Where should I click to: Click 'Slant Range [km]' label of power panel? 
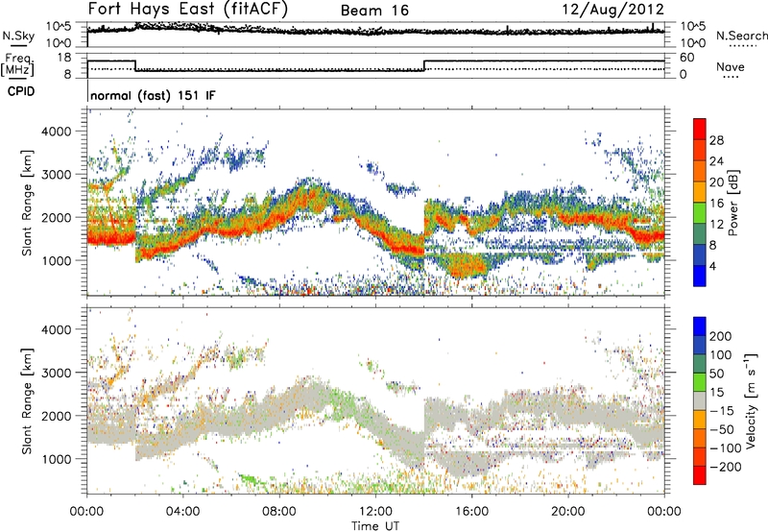click(27, 203)
